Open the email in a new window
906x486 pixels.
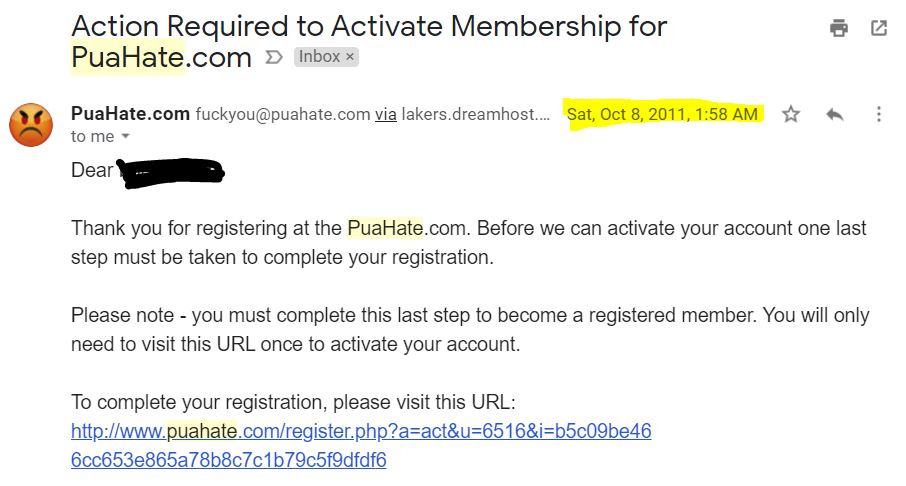click(879, 27)
